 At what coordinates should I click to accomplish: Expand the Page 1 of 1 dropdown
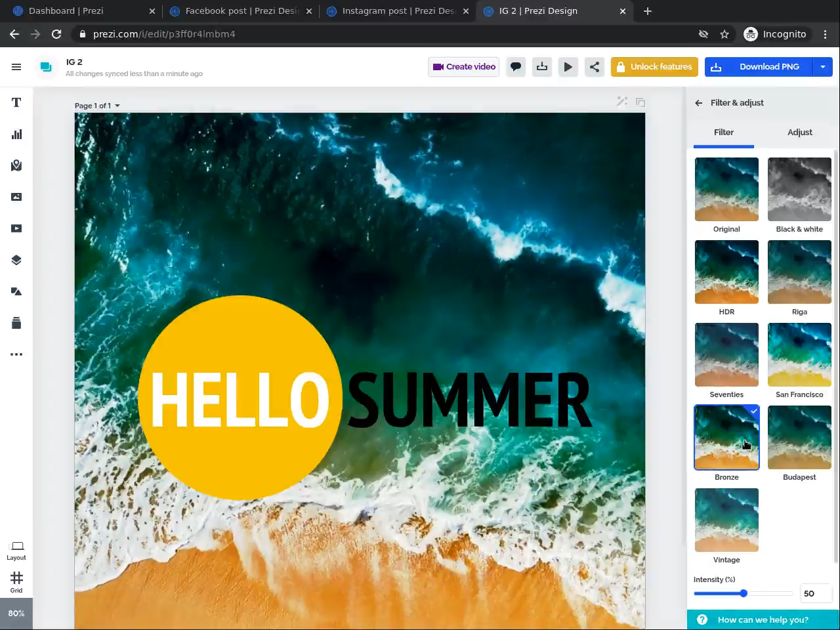(97, 106)
